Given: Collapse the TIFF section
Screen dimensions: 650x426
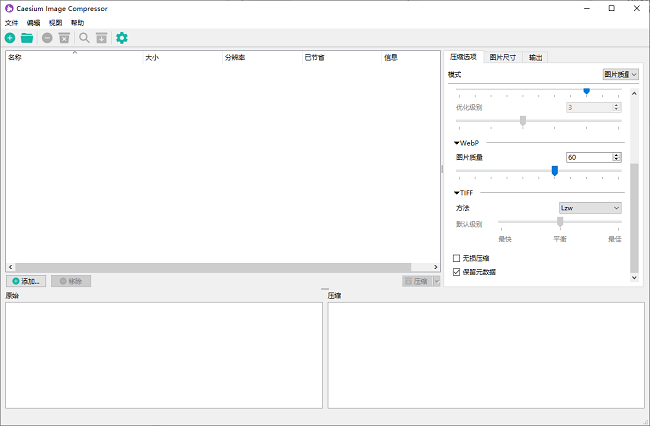Looking at the screenshot, I should click(457, 193).
